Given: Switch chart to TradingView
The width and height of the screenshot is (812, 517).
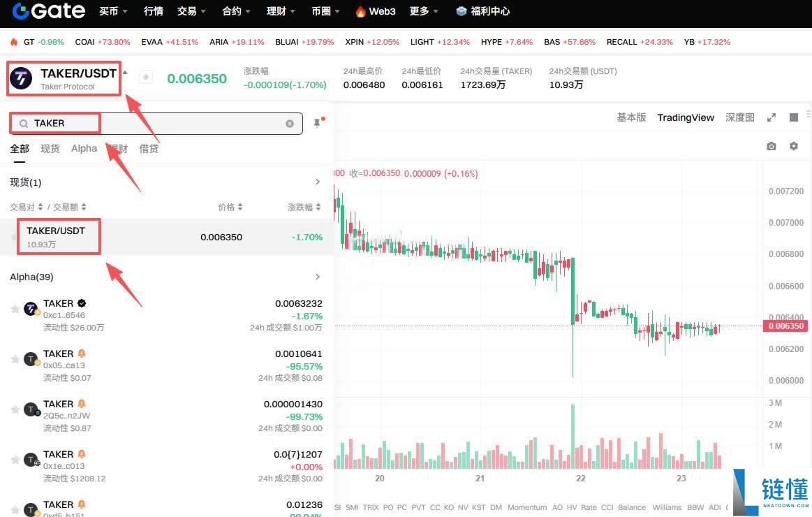Looking at the screenshot, I should pyautogui.click(x=686, y=117).
